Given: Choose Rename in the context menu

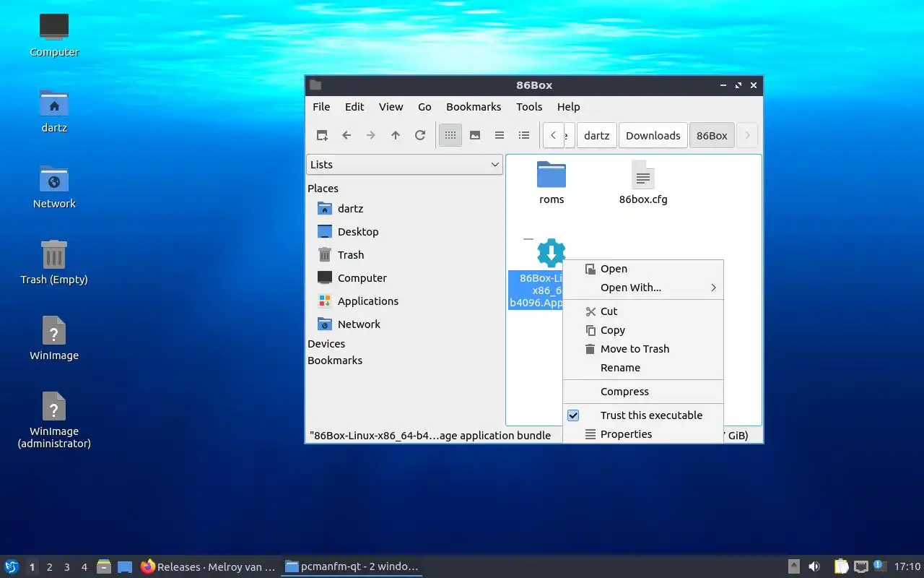Looking at the screenshot, I should [x=643, y=368].
